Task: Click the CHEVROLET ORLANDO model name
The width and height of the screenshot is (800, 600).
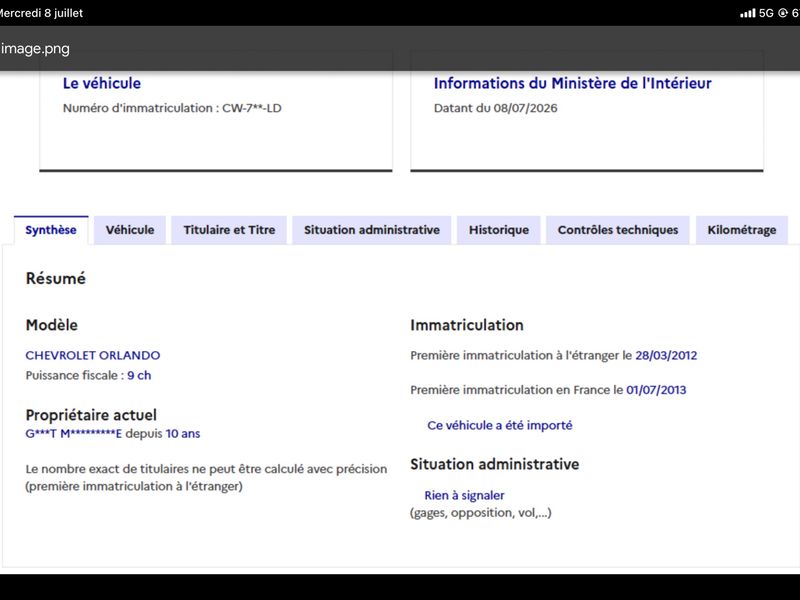Action: [93, 355]
